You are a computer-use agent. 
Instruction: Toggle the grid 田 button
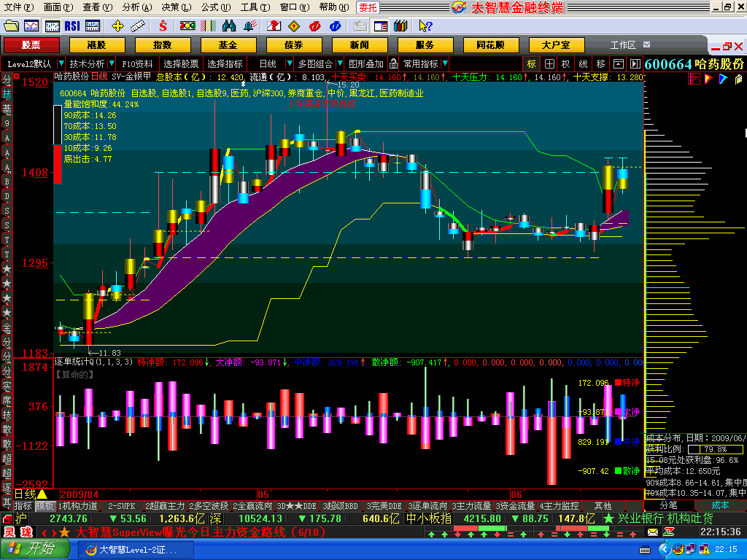(x=549, y=64)
